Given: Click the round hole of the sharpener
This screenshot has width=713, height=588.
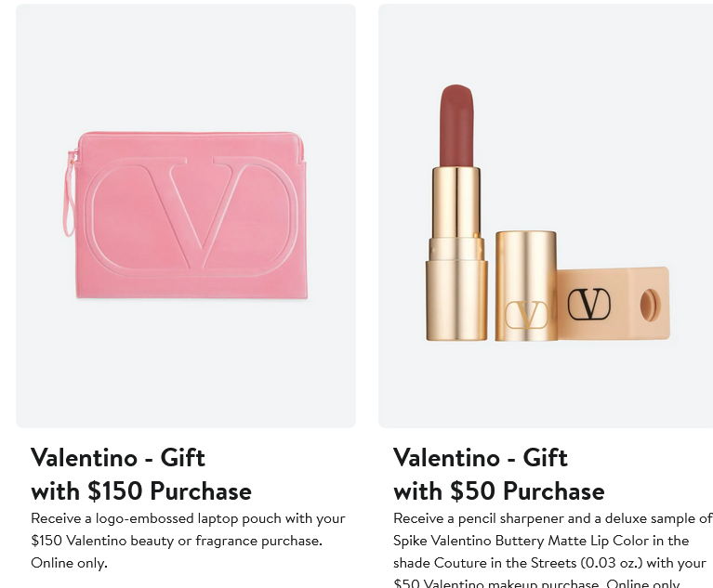Looking at the screenshot, I should pos(650,306).
